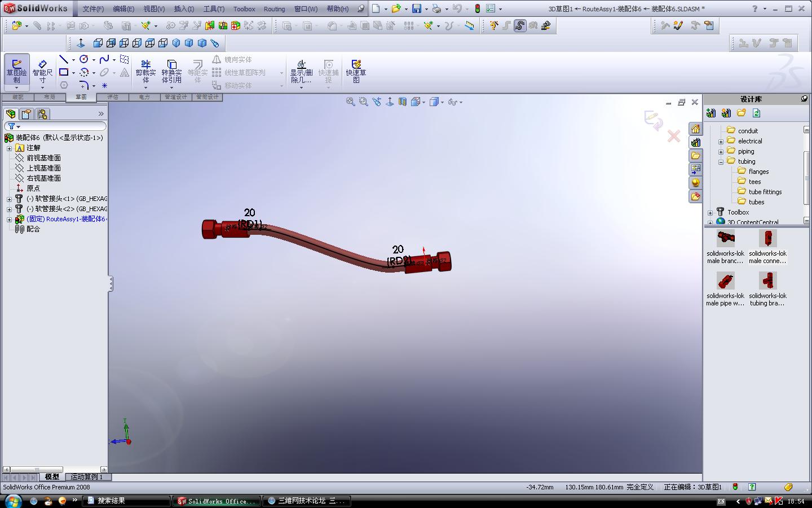
Task: Expand the 注解 annotations node
Action: point(9,148)
